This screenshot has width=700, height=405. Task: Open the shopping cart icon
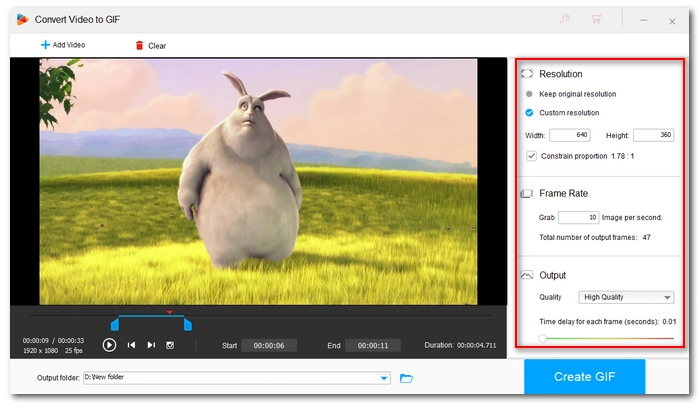tap(596, 19)
